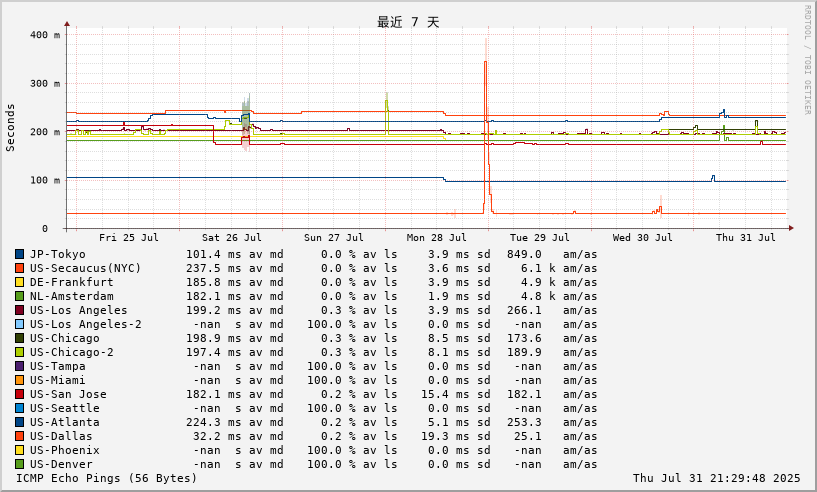Click the Mon 28 Jul axis label

[437, 238]
